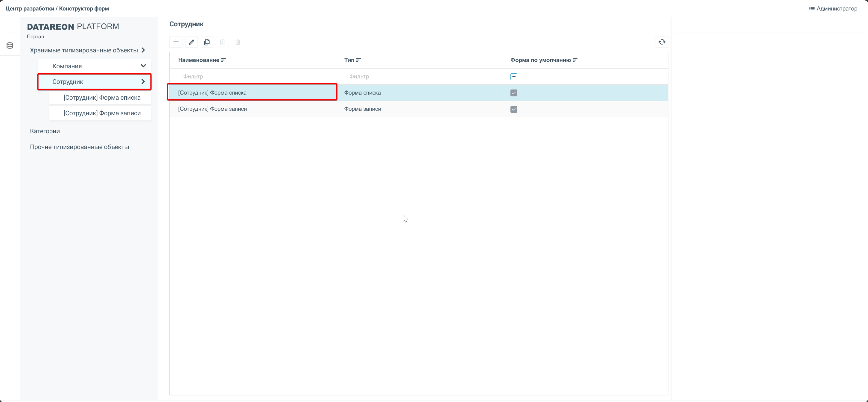Screen dimensions: 868x402
Task: Expand the Компания tree node chevron
Action: 143,66
